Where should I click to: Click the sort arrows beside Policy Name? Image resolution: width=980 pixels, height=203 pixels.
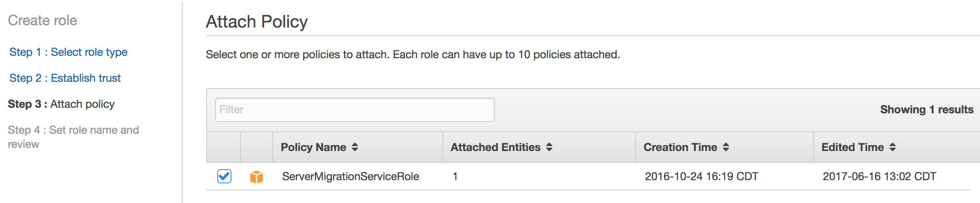pos(355,147)
